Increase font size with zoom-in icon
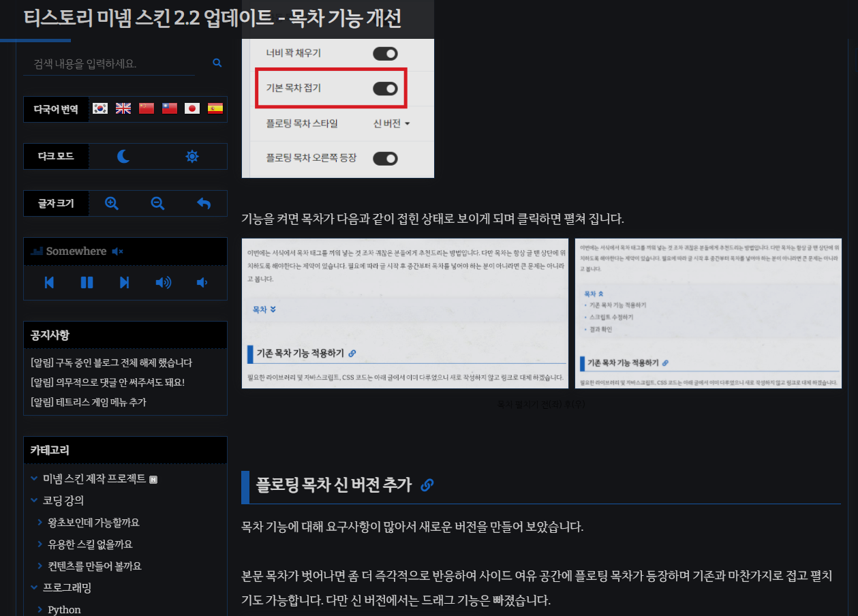The image size is (858, 616). [112, 203]
